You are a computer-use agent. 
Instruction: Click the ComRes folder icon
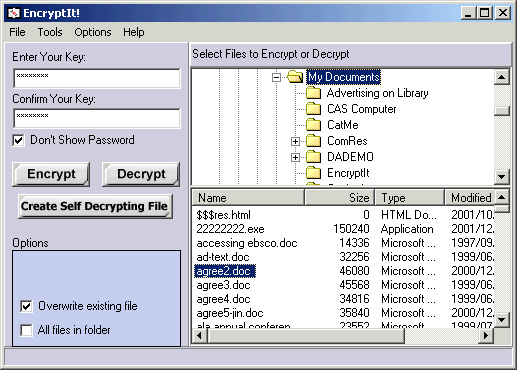313,141
